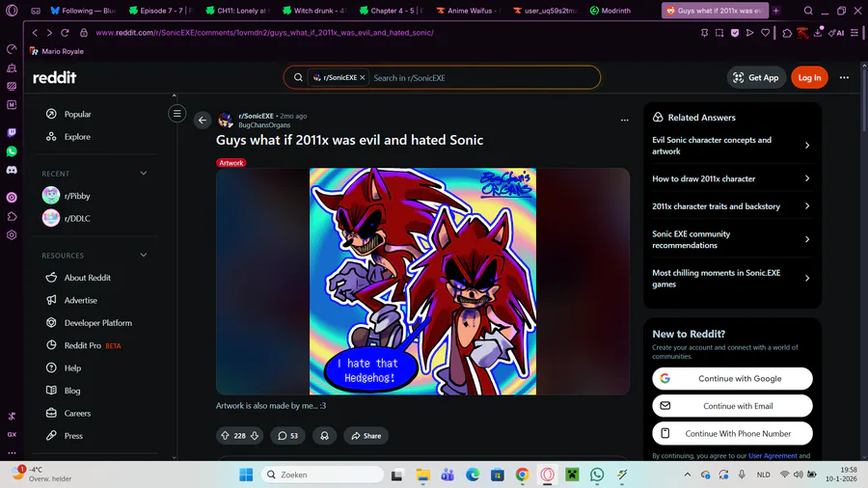Click taskbar Zoeken search box
The height and width of the screenshot is (488, 868).
(x=323, y=474)
